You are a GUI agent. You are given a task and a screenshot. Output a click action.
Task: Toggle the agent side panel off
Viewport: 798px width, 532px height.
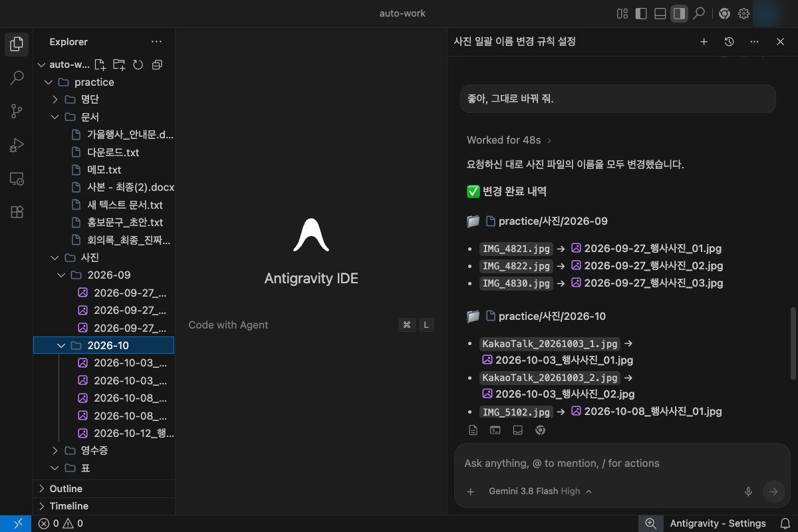[x=679, y=13]
